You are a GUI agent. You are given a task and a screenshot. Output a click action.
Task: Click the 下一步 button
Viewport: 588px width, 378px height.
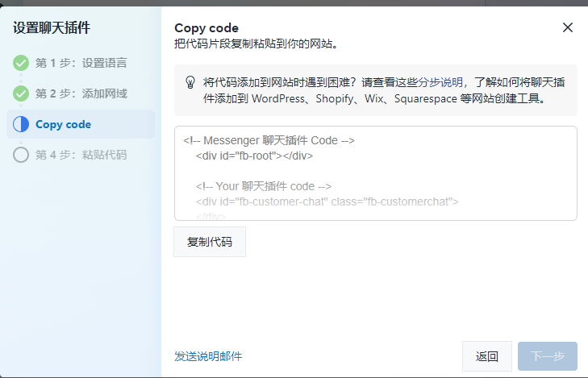548,356
